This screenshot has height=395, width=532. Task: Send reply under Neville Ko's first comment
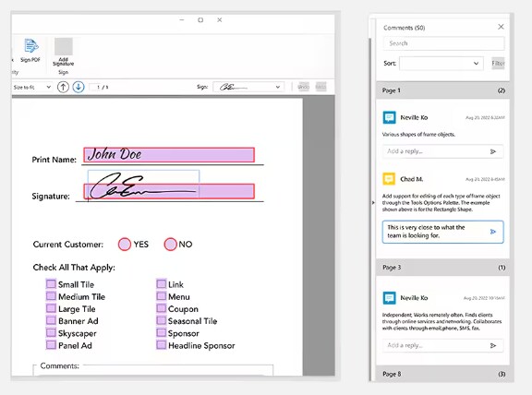(x=493, y=151)
